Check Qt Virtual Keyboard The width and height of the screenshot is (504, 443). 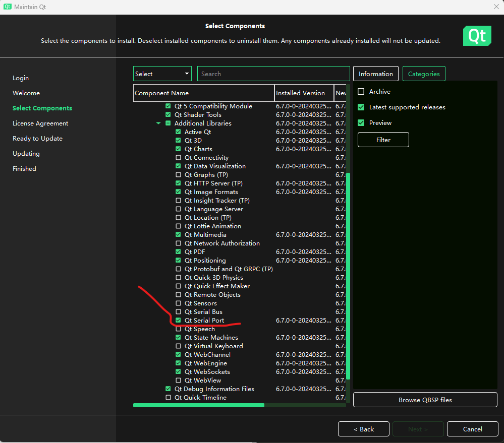178,346
